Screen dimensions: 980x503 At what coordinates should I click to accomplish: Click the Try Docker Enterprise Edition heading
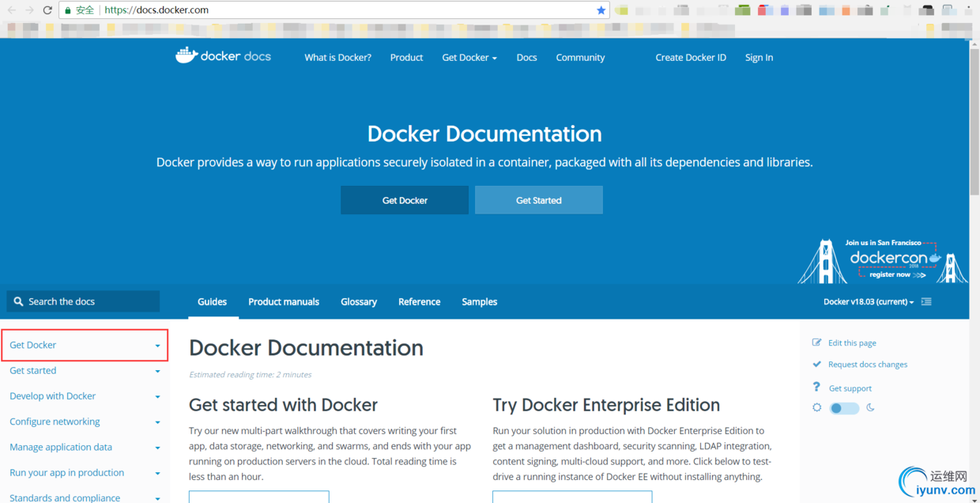pos(606,405)
